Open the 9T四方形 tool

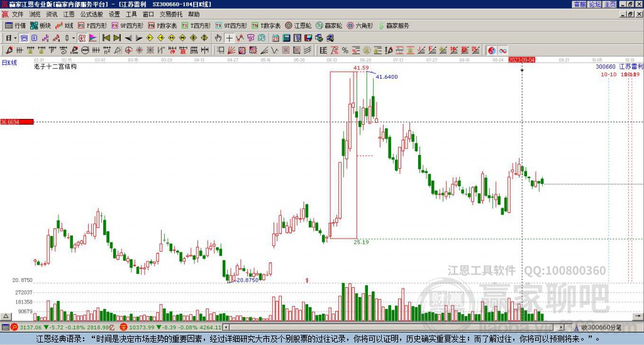(x=231, y=25)
